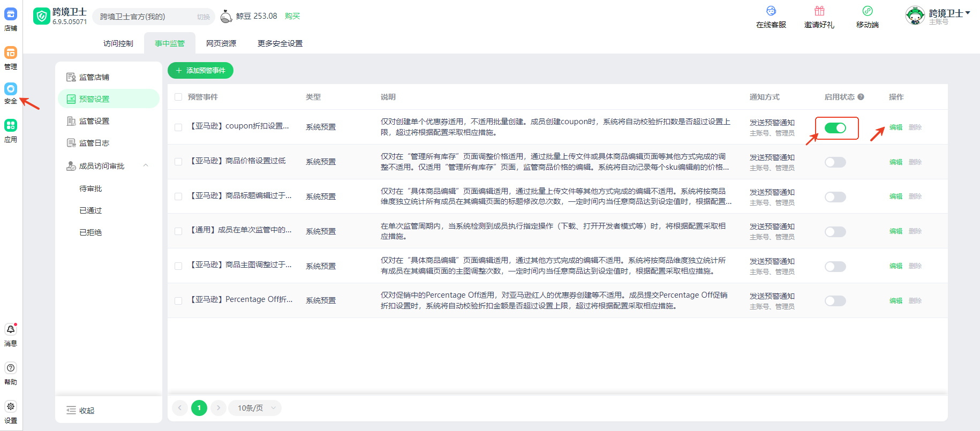Click the 鲸豆 253.08 balance text
Viewport: 980px width, 431px height.
pos(257,16)
